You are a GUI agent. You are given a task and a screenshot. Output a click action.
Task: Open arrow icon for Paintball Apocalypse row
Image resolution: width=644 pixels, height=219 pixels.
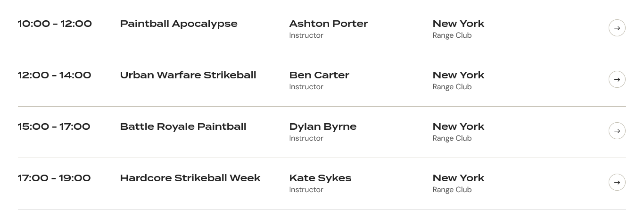click(x=617, y=28)
